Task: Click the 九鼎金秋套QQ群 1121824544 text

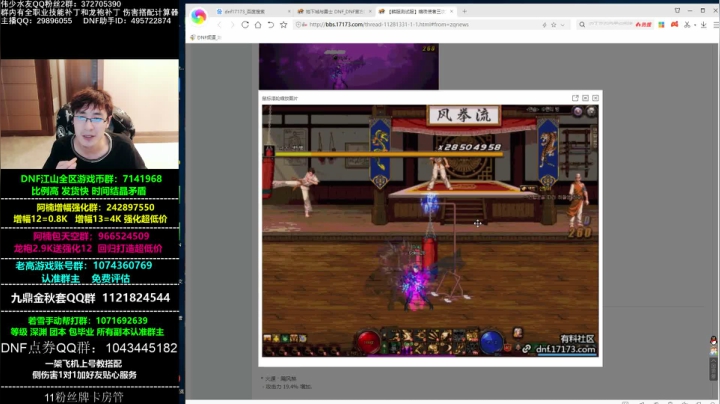Action: [90, 298]
